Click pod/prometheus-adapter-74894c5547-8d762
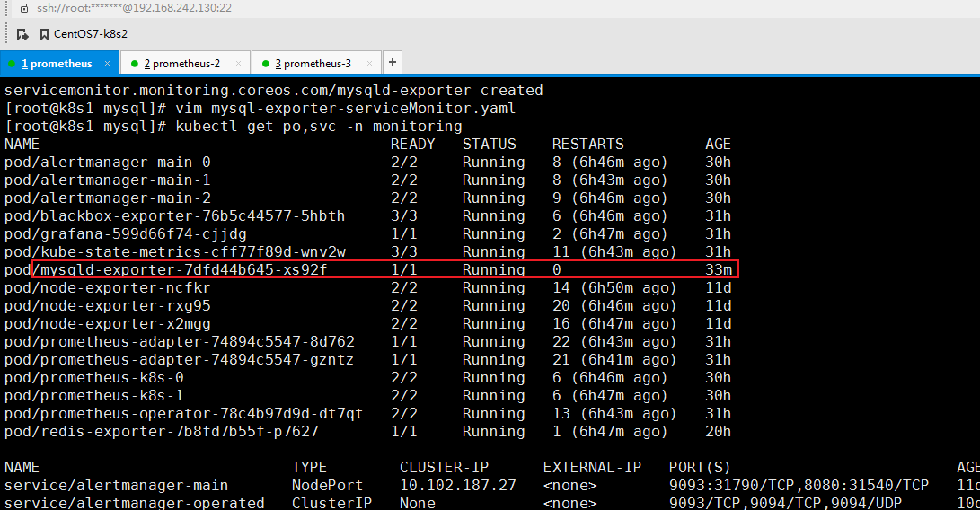980x510 pixels. (180, 342)
